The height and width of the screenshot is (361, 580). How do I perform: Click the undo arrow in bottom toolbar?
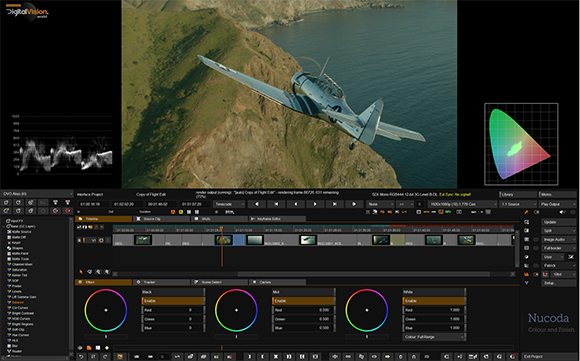click(x=81, y=357)
